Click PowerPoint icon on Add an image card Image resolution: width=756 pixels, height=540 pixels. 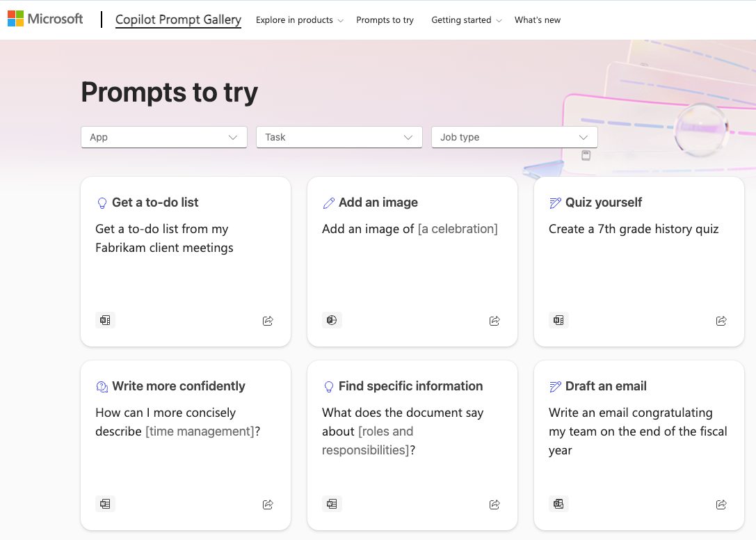point(332,320)
